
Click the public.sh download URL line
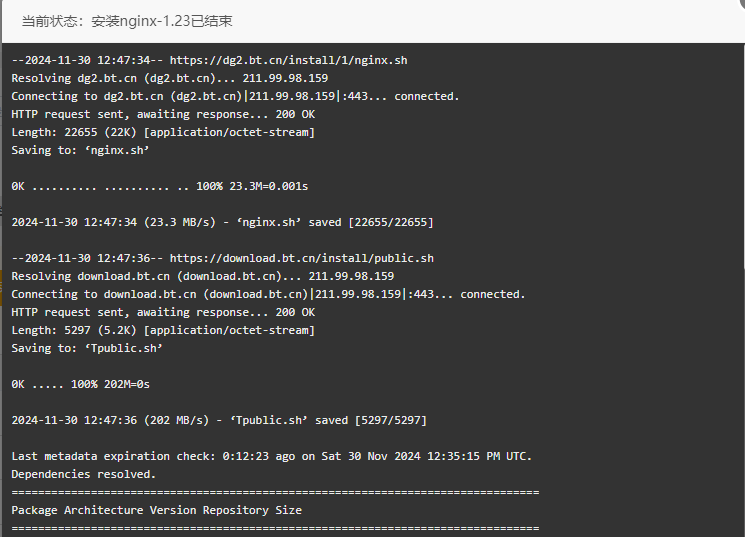coord(222,259)
